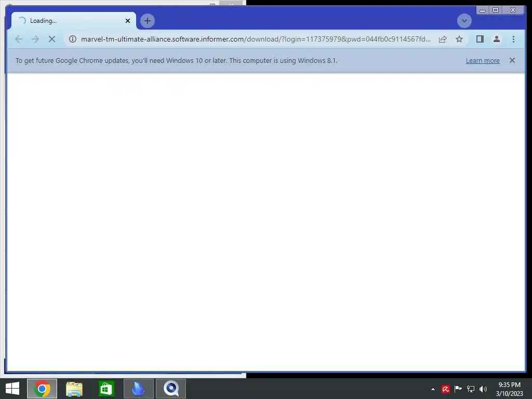Go forward to next page
This screenshot has width=532, height=399.
(35, 39)
